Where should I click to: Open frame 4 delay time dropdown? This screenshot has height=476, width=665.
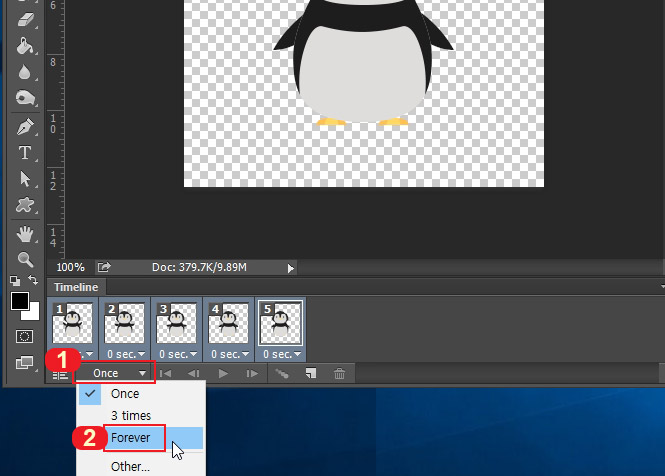pos(230,354)
